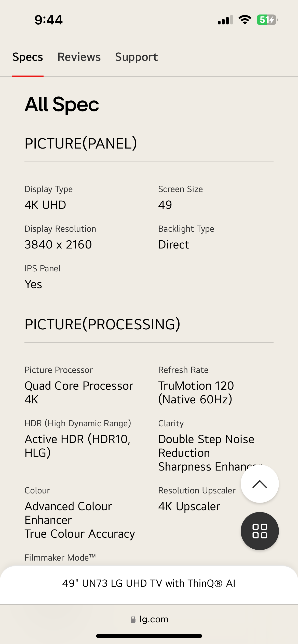The height and width of the screenshot is (644, 298).
Task: Tap the All Spec heading
Action: pos(62,104)
